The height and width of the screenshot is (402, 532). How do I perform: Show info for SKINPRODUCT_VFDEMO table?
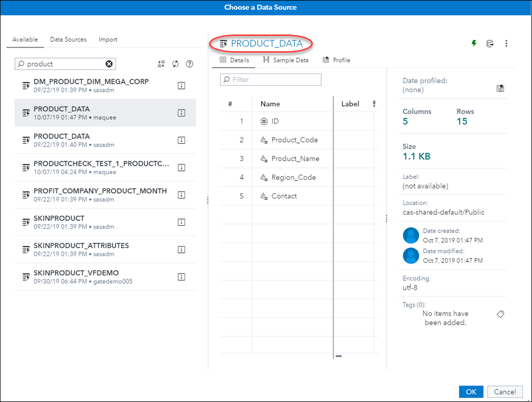click(181, 277)
